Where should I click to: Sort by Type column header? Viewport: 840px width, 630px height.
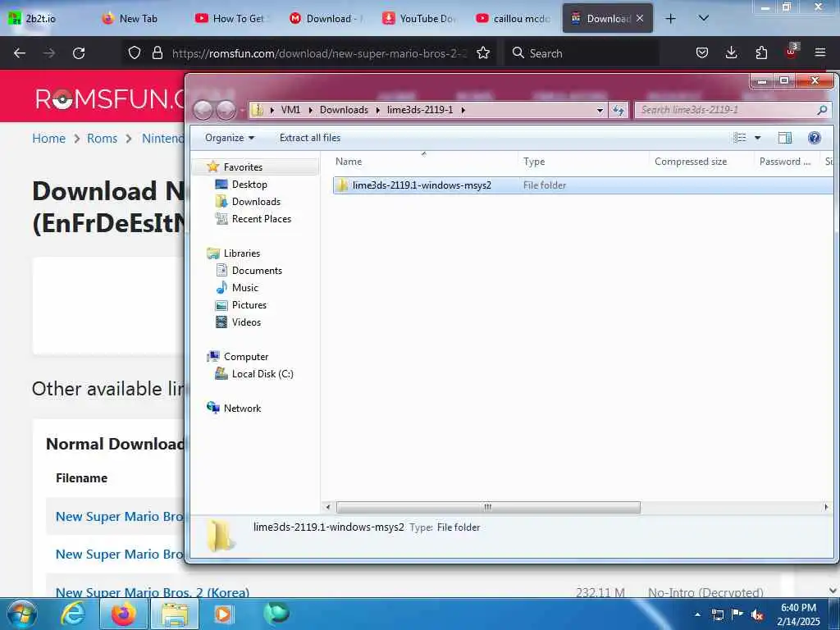pyautogui.click(x=533, y=162)
